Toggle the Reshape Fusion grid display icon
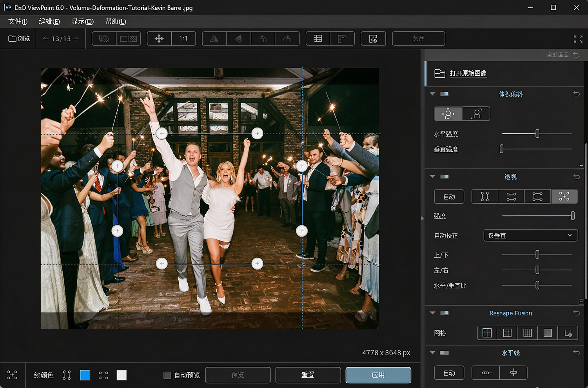The image size is (588, 388). [x=568, y=333]
